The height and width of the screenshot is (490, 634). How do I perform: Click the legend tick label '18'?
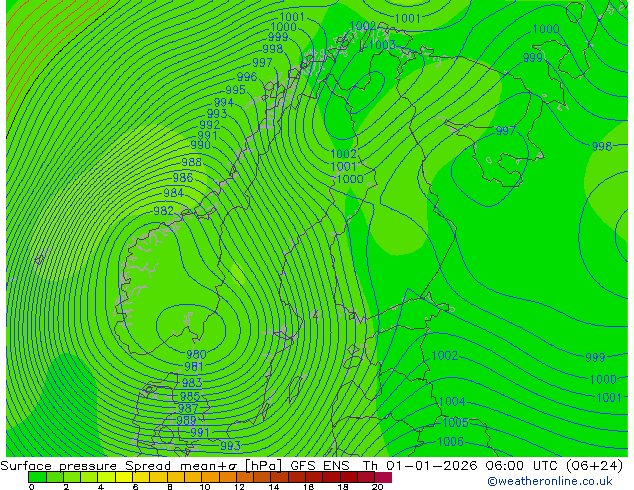(x=343, y=487)
